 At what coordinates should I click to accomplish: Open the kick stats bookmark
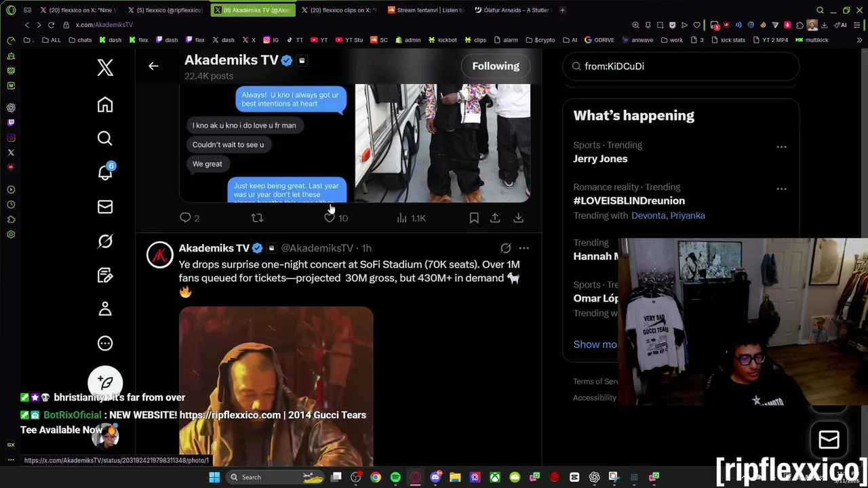click(728, 40)
